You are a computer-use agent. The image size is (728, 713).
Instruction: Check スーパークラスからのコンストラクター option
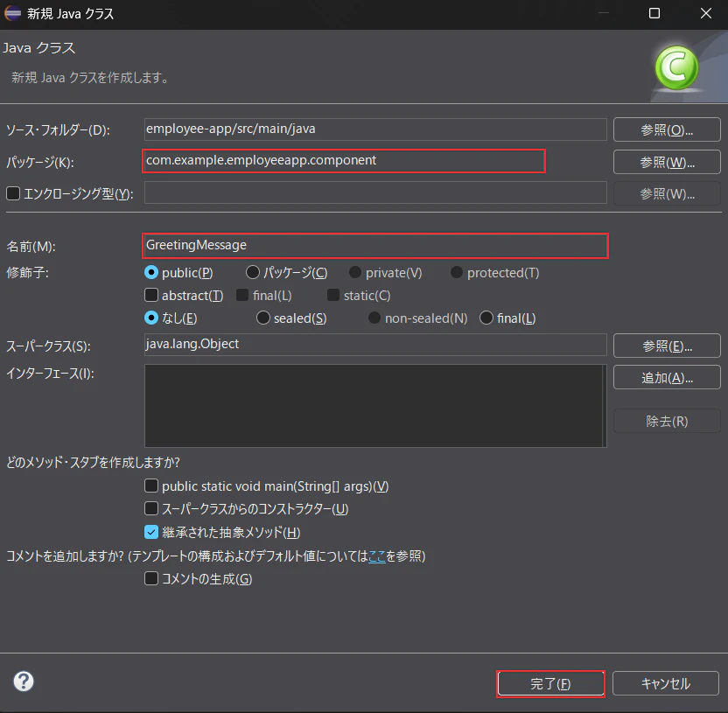point(151,508)
